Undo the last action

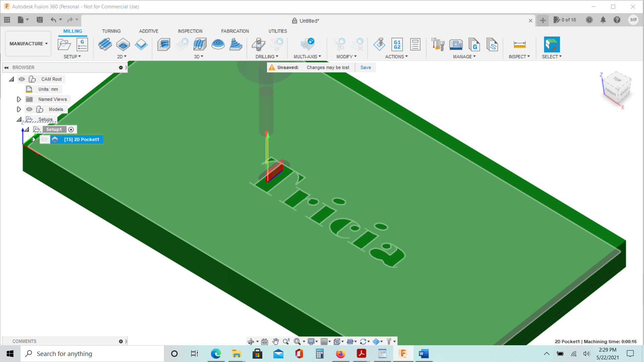pyautogui.click(x=53, y=20)
